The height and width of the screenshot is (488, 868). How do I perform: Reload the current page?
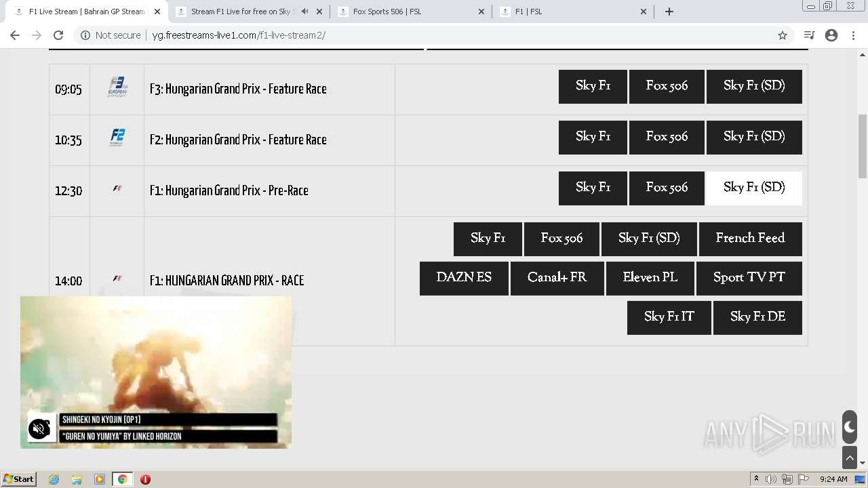pyautogui.click(x=58, y=35)
